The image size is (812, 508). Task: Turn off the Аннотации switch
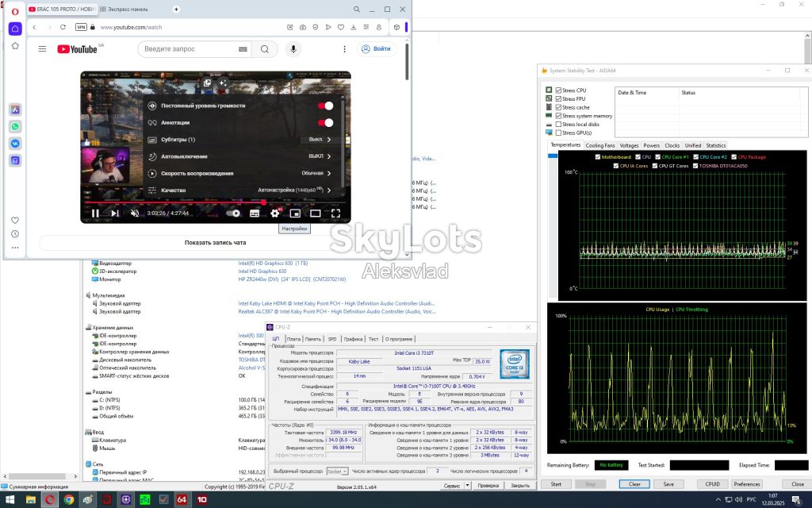click(x=326, y=123)
